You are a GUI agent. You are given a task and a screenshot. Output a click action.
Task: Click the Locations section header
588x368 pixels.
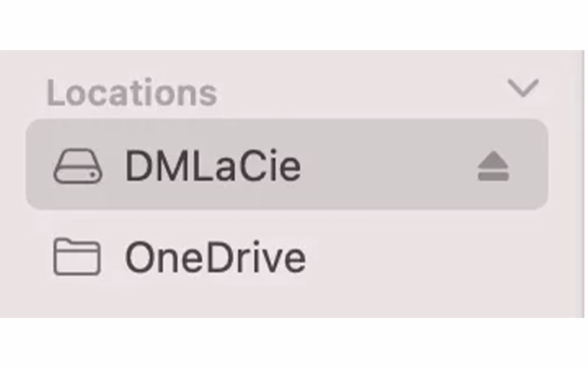click(x=132, y=93)
